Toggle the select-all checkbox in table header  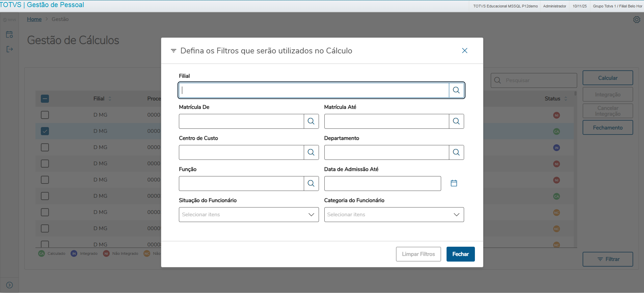[45, 99]
